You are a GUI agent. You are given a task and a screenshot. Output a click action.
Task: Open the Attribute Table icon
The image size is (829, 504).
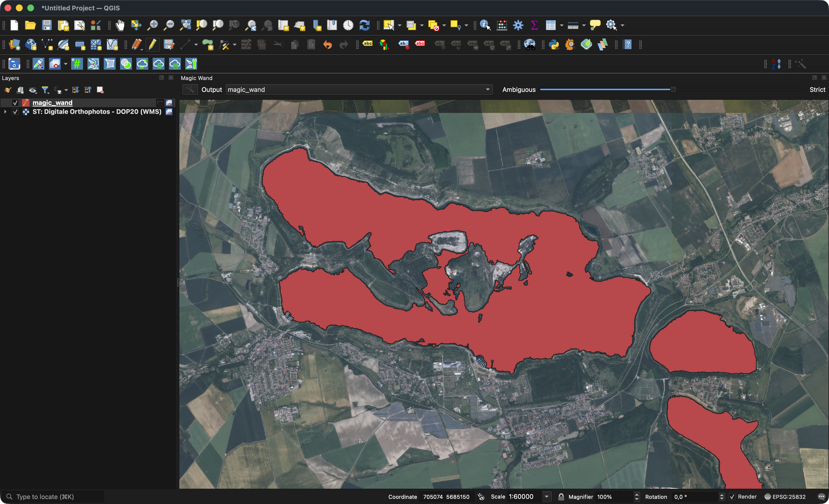551,25
